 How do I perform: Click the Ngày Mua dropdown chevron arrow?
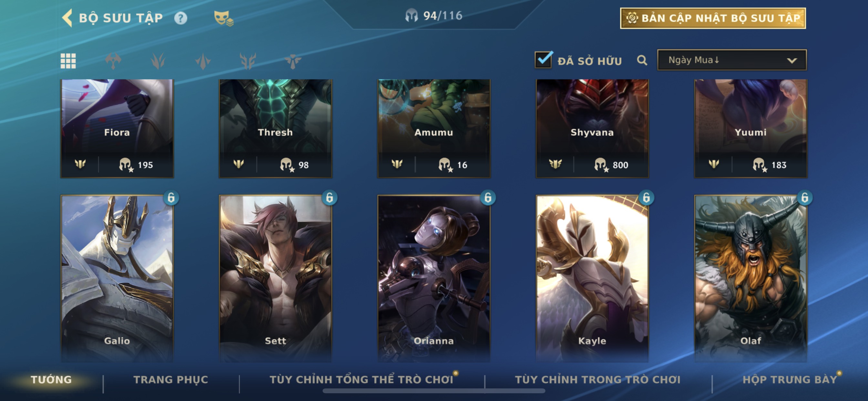click(x=792, y=61)
